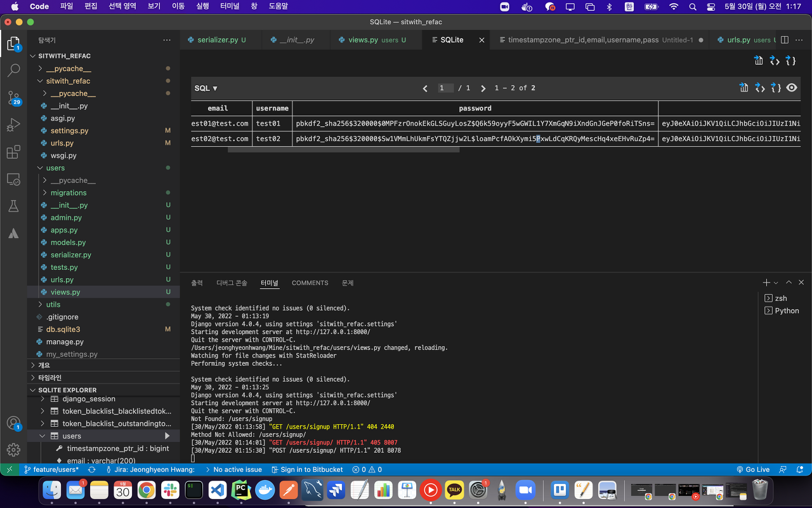
Task: Expand the migrations folder
Action: point(45,192)
